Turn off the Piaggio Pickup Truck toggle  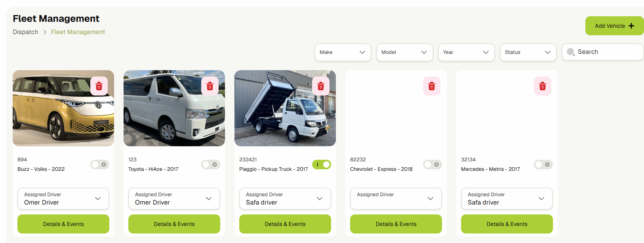321,165
